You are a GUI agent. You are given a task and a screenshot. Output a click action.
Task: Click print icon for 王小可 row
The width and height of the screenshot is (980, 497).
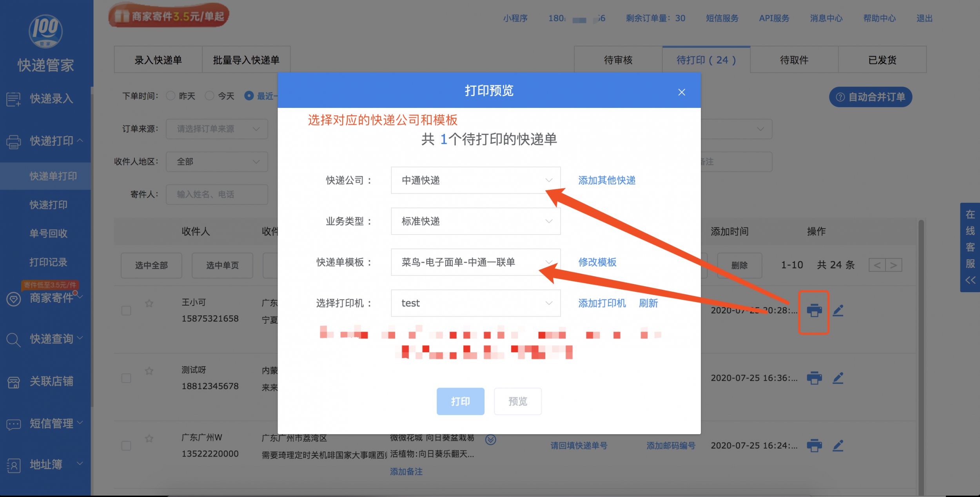click(814, 310)
